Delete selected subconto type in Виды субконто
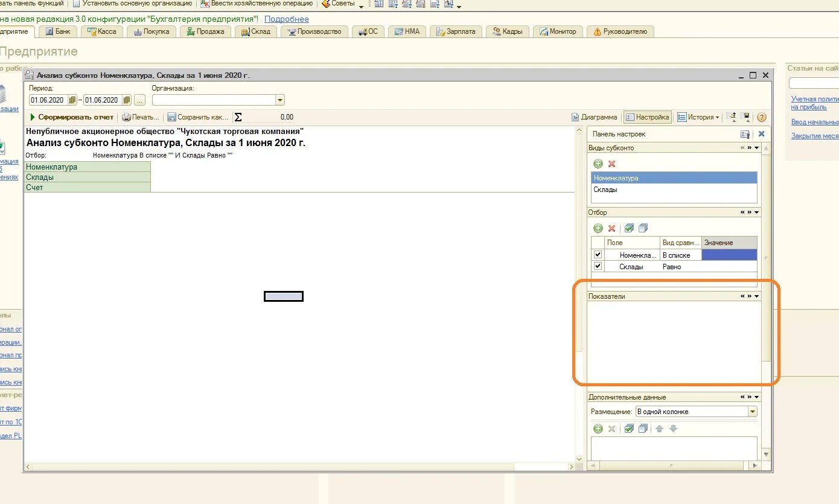Screen dimensions: 839x504 (611, 164)
